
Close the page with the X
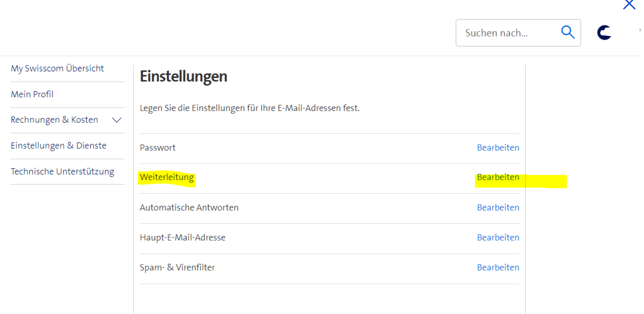point(629,5)
